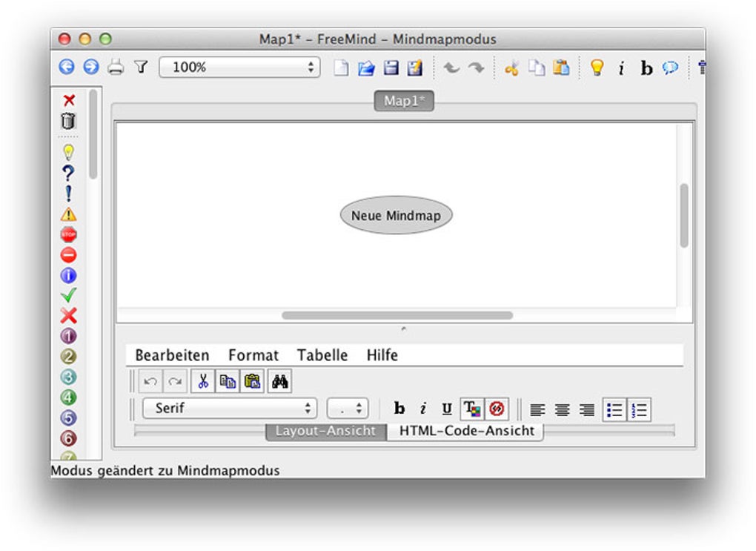Add new child node lightbulb
The height and width of the screenshot is (551, 756).
[597, 67]
